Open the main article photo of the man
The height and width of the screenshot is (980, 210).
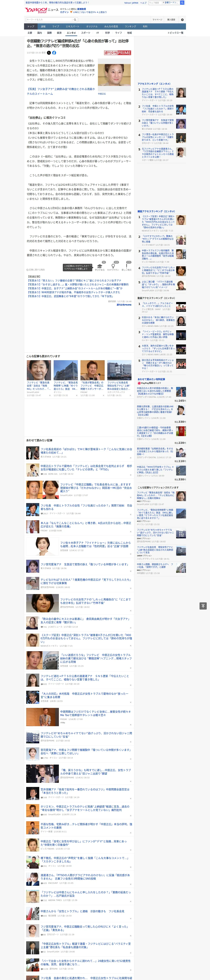(114, 75)
